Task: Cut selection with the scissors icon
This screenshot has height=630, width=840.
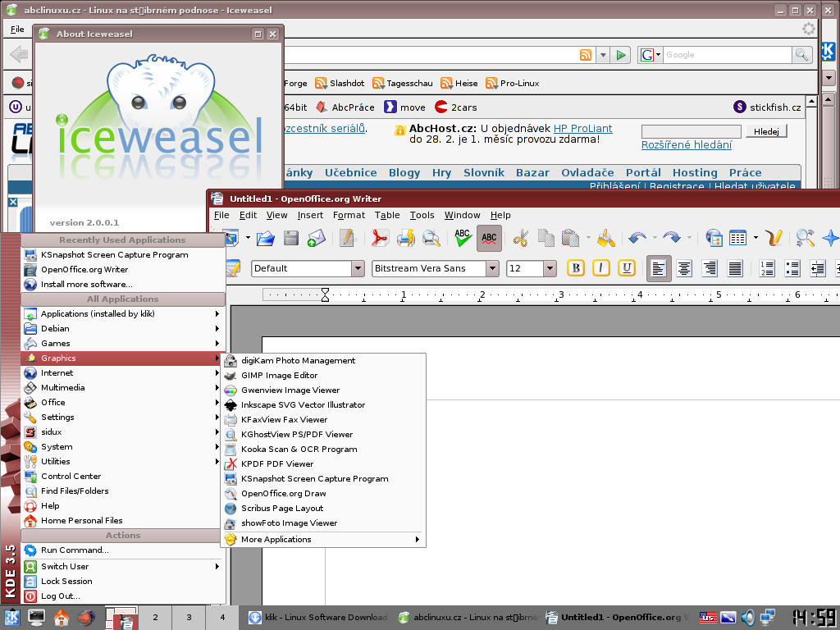Action: pyautogui.click(x=520, y=238)
